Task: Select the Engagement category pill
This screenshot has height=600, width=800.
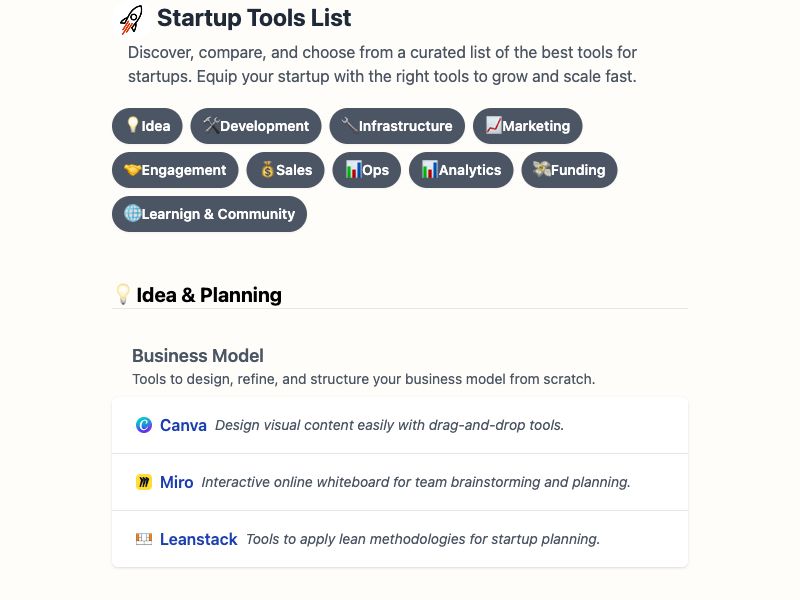Action: pyautogui.click(x=175, y=170)
